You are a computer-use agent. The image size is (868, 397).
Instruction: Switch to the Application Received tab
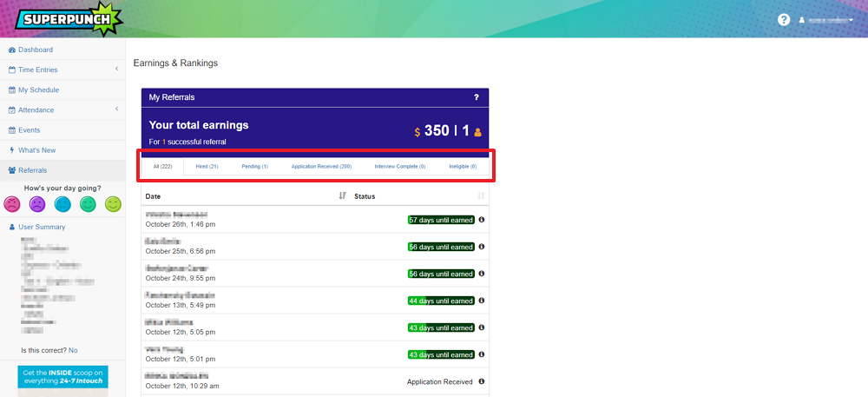coord(321,166)
